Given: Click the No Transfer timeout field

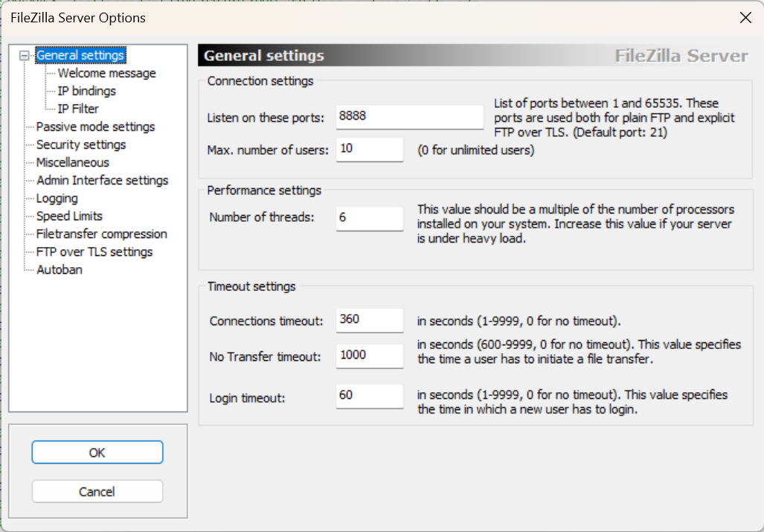Looking at the screenshot, I should coord(370,356).
